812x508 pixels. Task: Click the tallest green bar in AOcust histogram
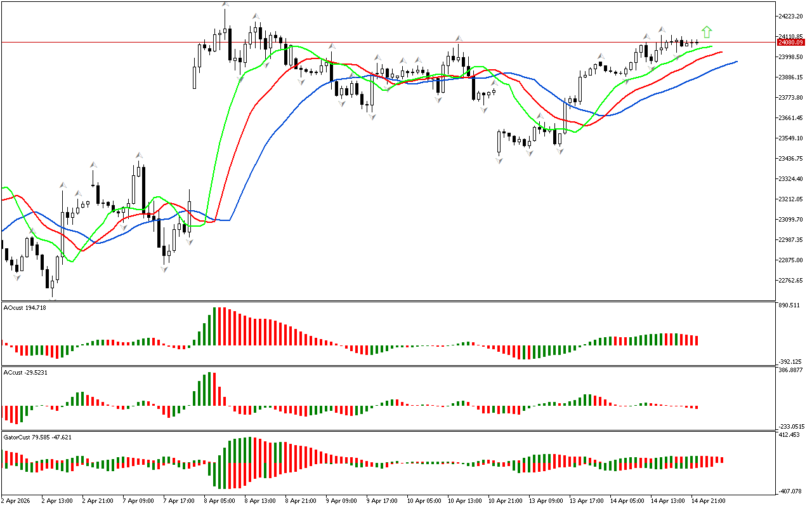click(214, 326)
